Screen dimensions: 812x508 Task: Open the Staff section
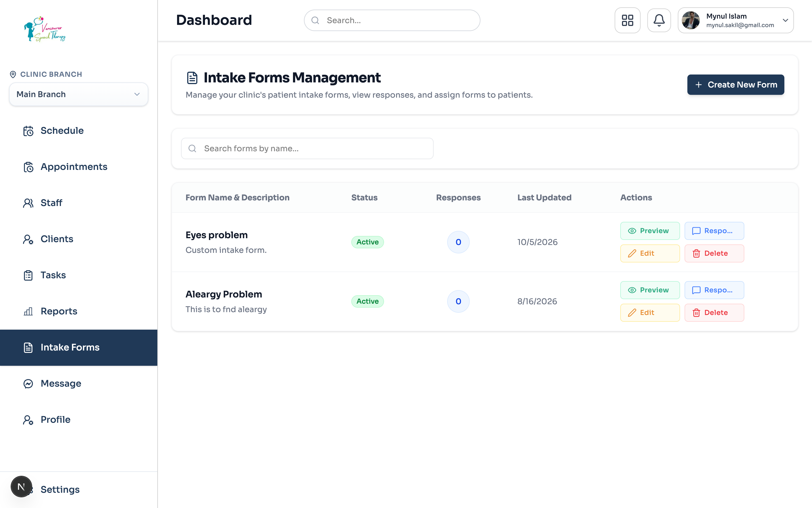(78, 203)
